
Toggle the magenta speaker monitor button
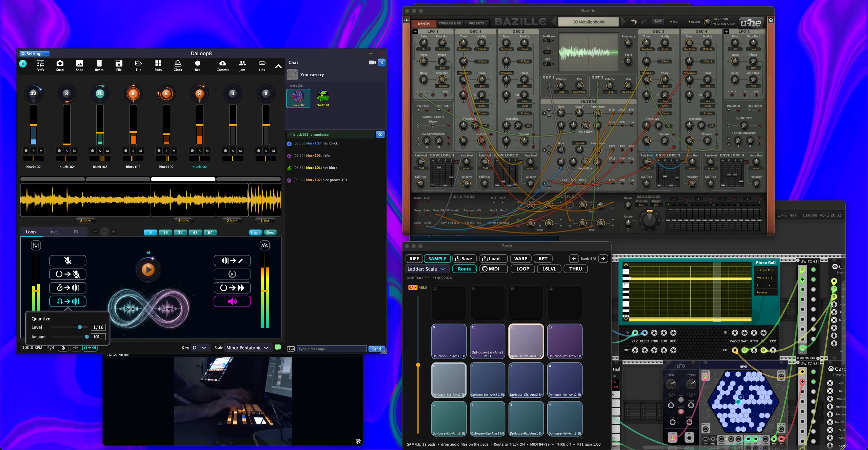tap(232, 301)
